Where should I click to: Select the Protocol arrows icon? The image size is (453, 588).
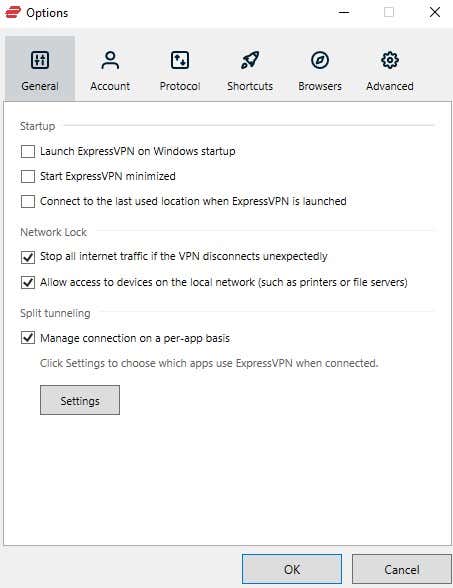pos(180,60)
